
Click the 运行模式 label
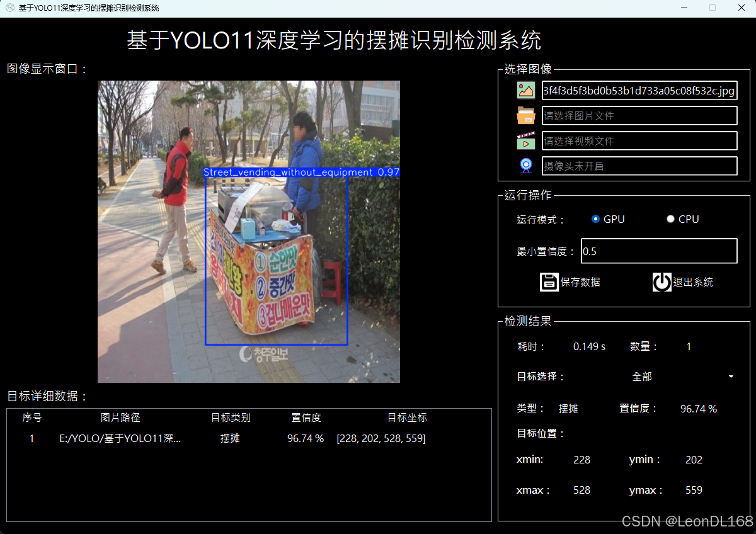pos(541,220)
